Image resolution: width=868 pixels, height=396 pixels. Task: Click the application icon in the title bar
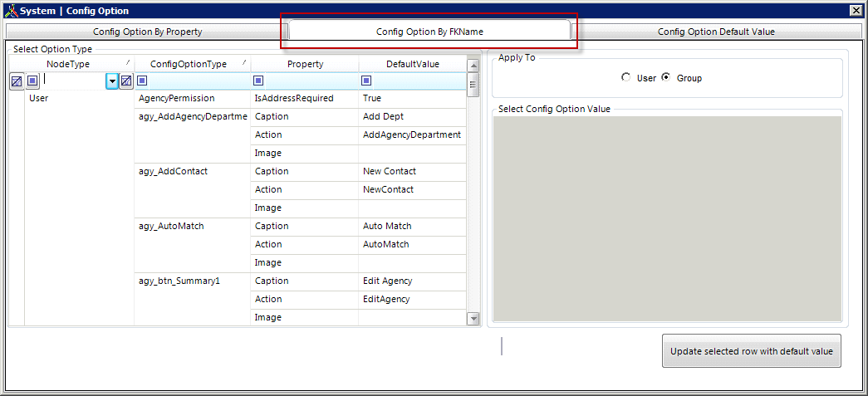[12, 11]
